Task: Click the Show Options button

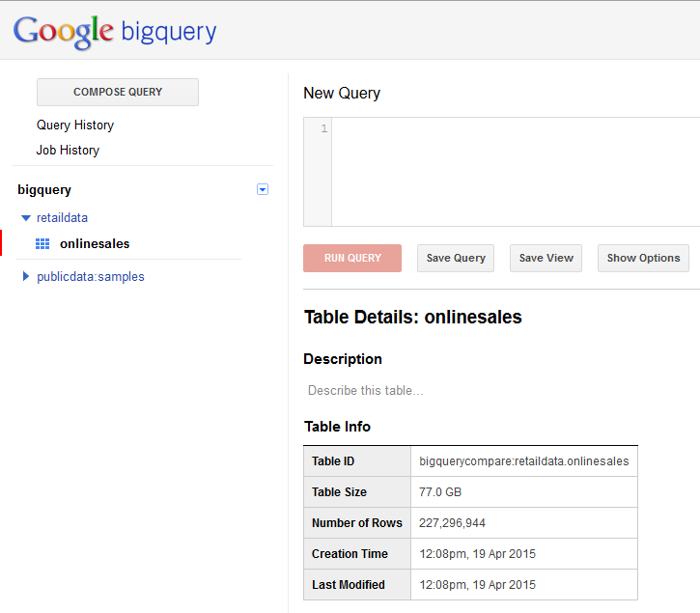Action: click(643, 258)
